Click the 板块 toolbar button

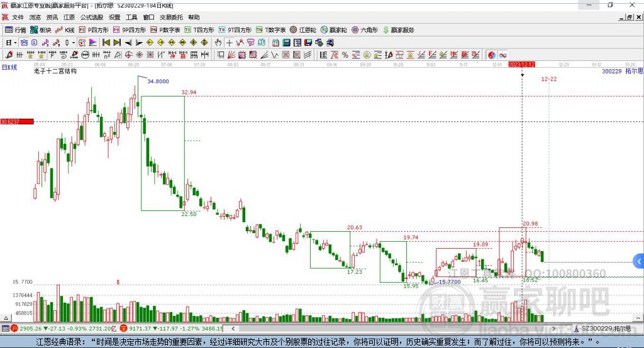point(41,30)
